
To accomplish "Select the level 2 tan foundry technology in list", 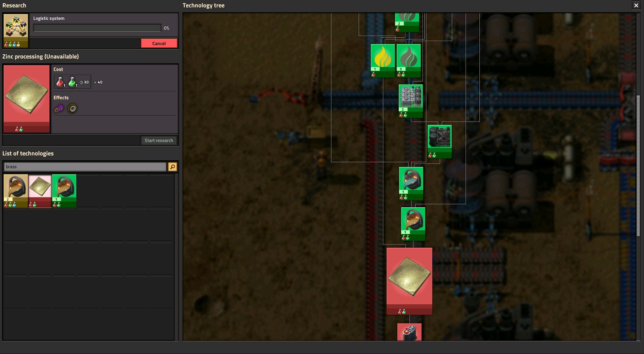I will [16, 191].
